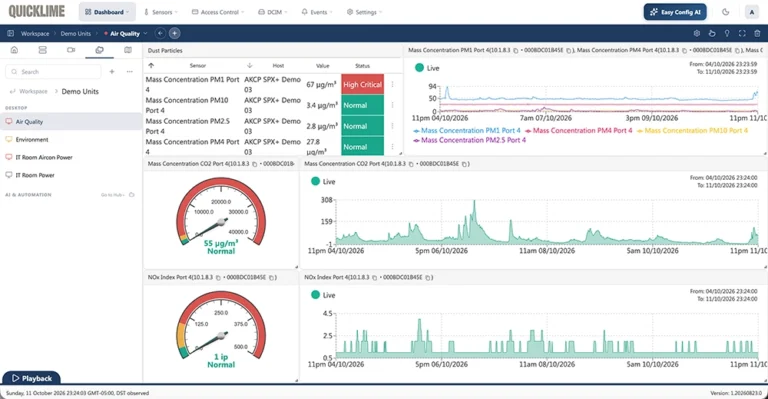Click the QUICKLIME logo

[37, 11]
